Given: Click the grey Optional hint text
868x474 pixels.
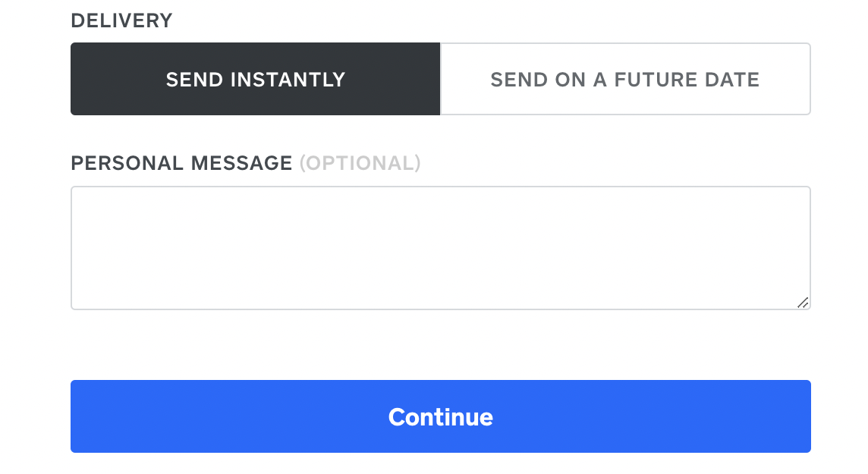Looking at the screenshot, I should pos(360,163).
